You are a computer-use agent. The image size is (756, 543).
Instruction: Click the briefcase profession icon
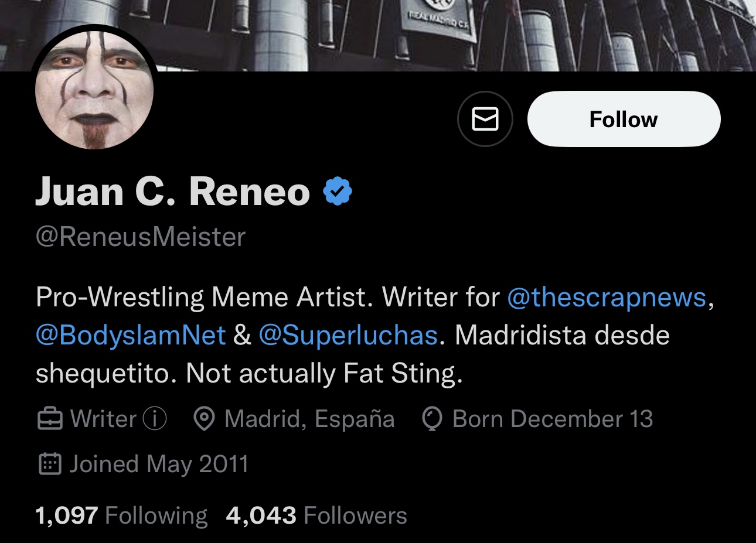pos(49,419)
